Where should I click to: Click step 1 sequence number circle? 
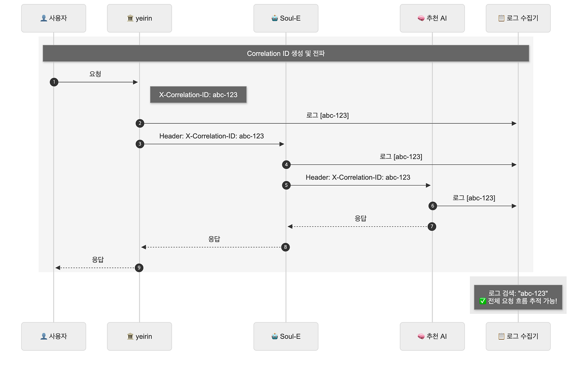click(x=54, y=82)
